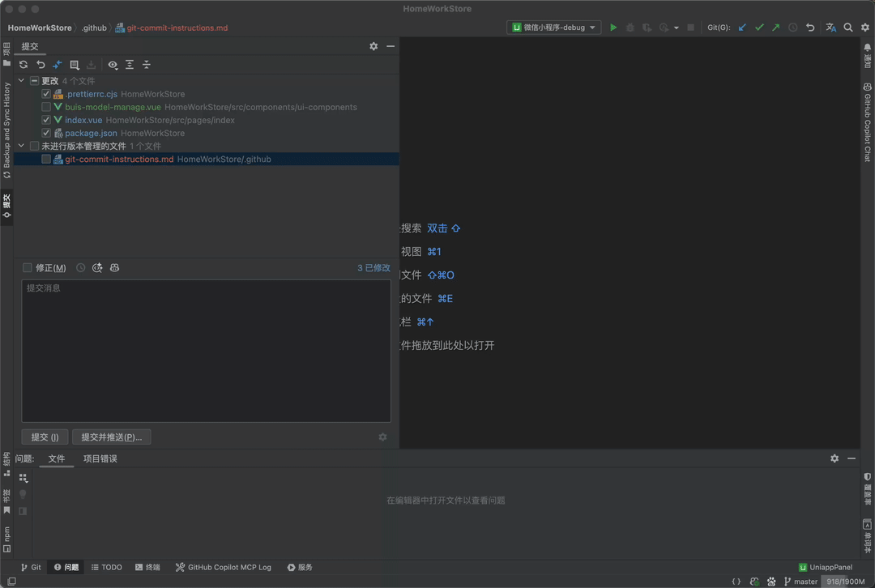The width and height of the screenshot is (875, 588).
Task: Click the 提交 (I) commit button
Action: click(x=45, y=437)
